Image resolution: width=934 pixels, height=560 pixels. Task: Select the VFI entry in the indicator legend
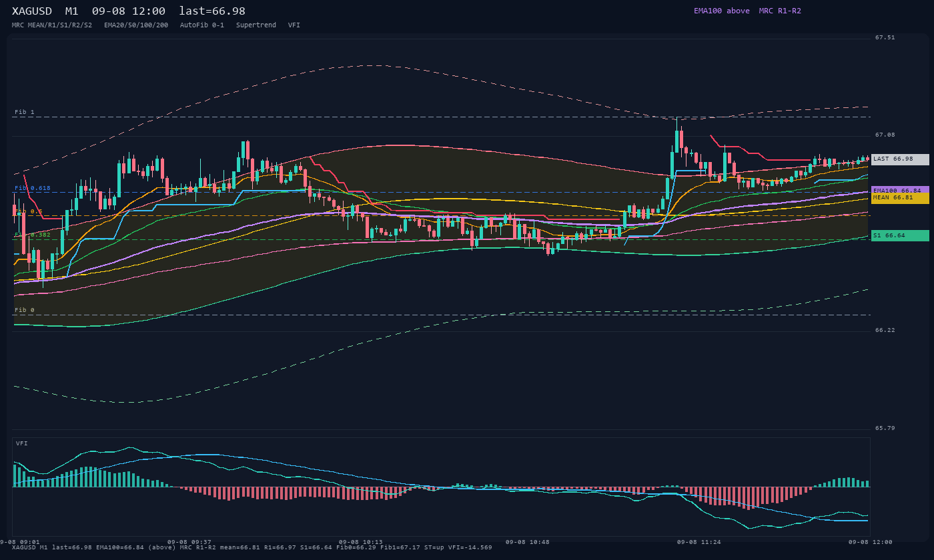pyautogui.click(x=294, y=25)
